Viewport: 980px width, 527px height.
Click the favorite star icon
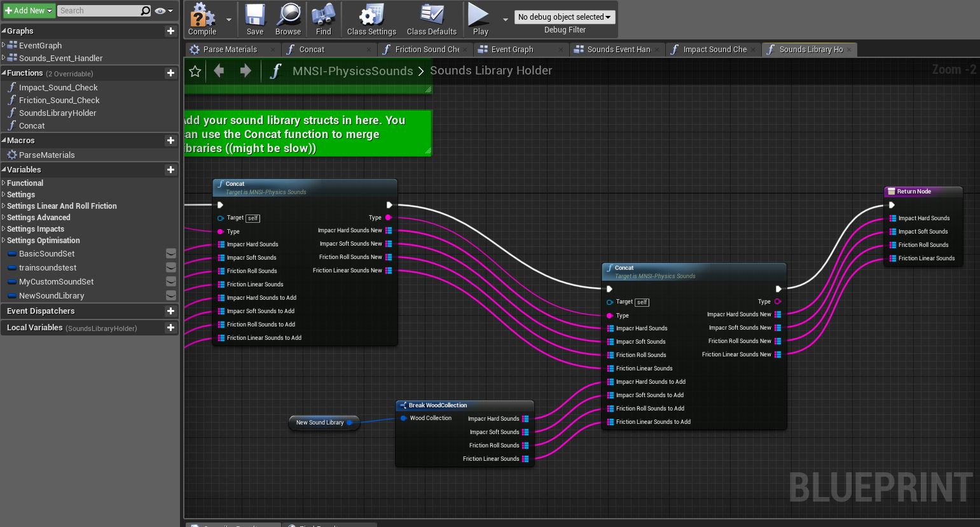pos(195,71)
